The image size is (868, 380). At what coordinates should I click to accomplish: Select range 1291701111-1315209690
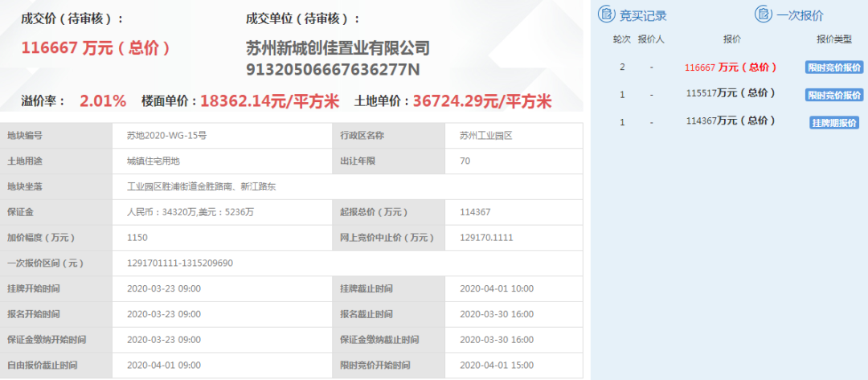pos(180,264)
